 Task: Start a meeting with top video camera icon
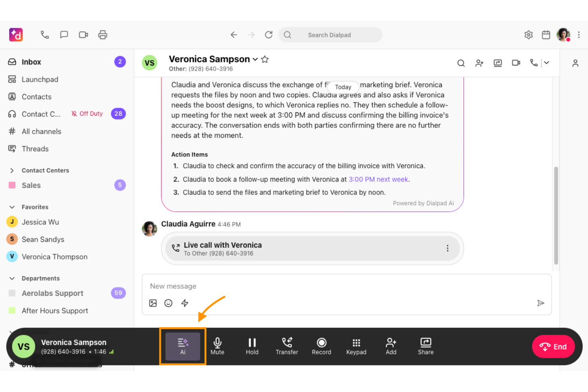[83, 35]
